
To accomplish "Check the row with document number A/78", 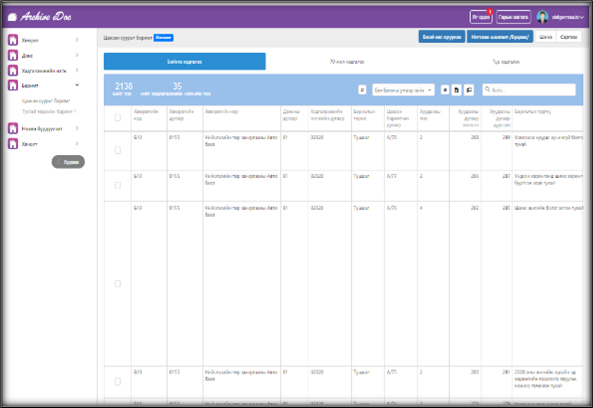I will tap(118, 150).
